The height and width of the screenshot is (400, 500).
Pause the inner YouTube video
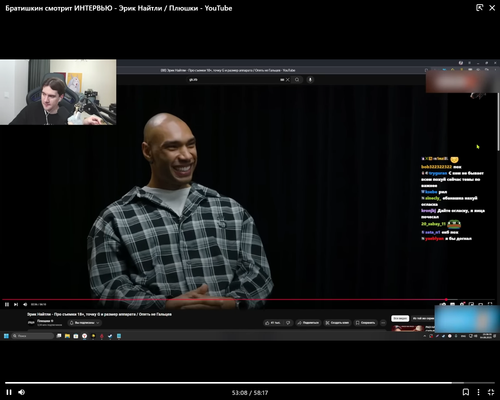7,304
